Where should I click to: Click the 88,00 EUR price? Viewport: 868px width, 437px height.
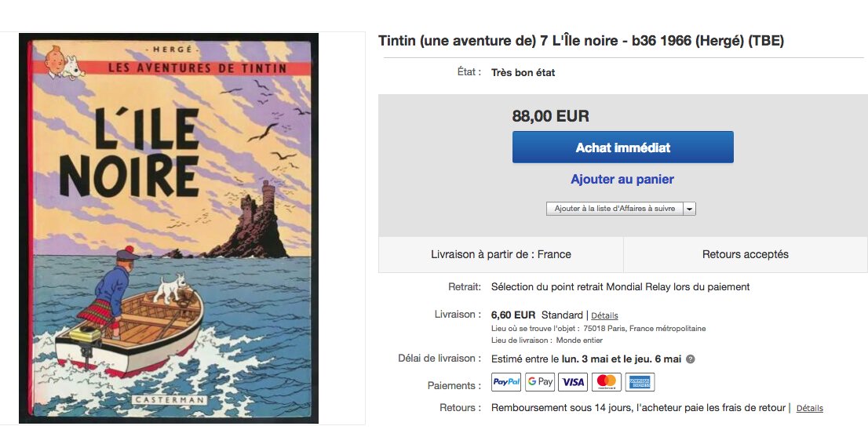point(551,116)
